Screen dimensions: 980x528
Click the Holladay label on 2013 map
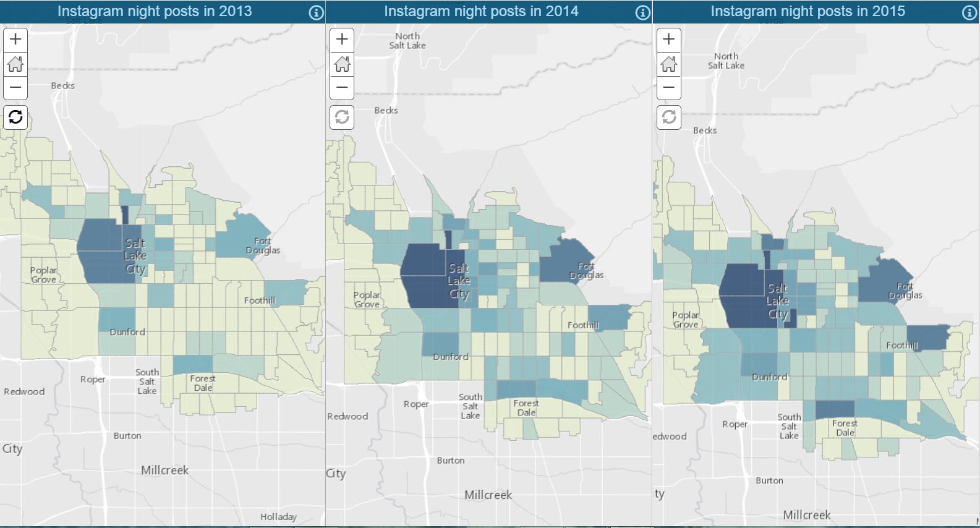coord(278,517)
